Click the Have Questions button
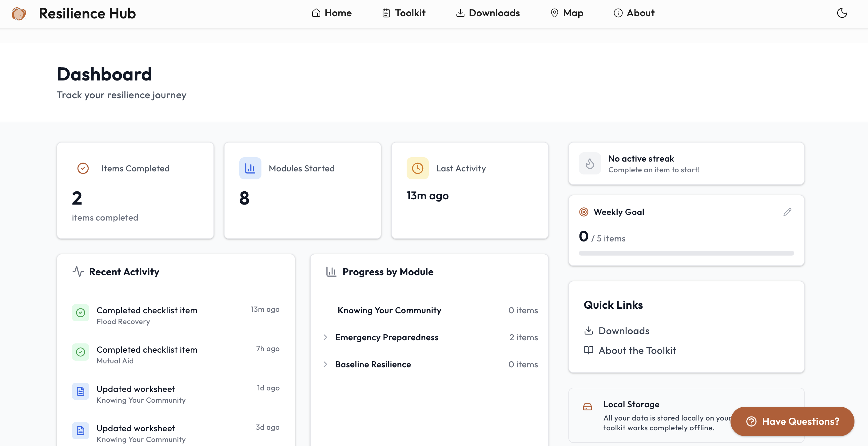This screenshot has height=446, width=868. pos(792,421)
